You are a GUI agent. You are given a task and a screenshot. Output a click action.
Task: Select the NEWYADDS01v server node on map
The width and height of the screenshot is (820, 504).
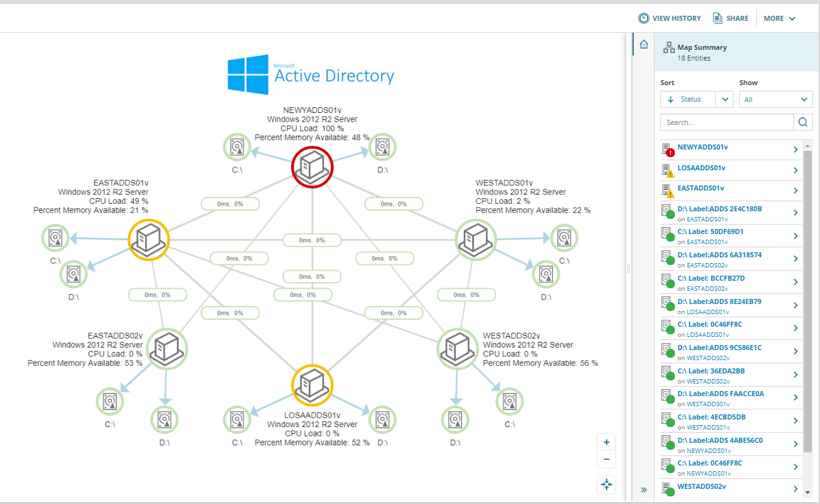click(312, 167)
